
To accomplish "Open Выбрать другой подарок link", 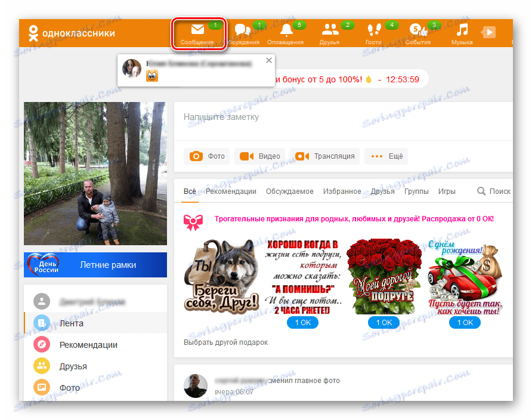I will 225,342.
